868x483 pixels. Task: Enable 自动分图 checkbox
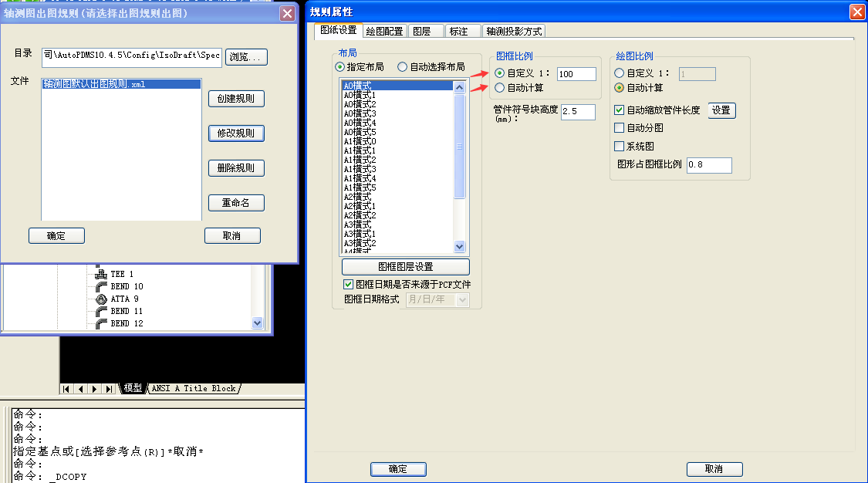619,128
